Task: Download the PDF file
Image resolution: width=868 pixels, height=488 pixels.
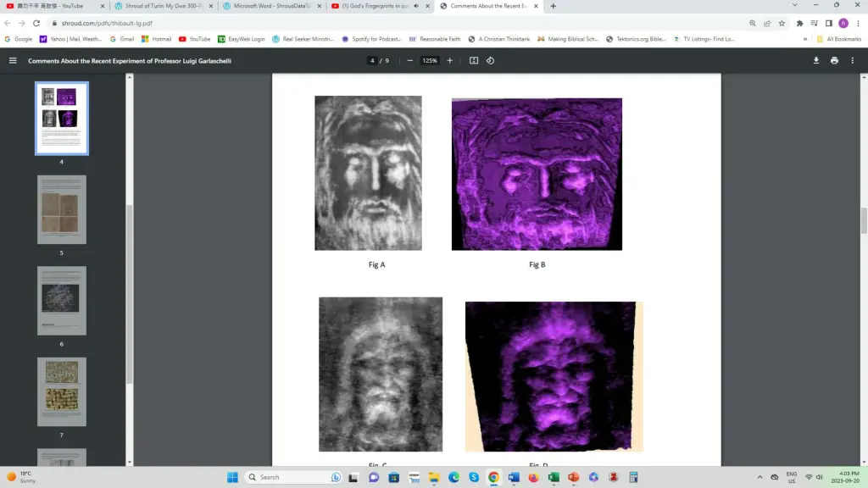Action: (x=816, y=61)
